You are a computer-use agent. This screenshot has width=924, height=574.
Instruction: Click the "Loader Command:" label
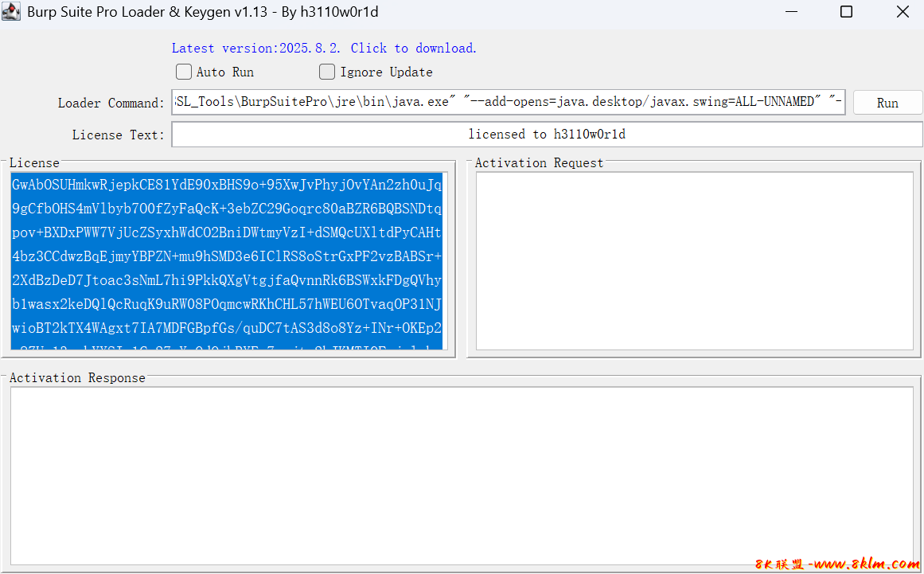pyautogui.click(x=111, y=103)
